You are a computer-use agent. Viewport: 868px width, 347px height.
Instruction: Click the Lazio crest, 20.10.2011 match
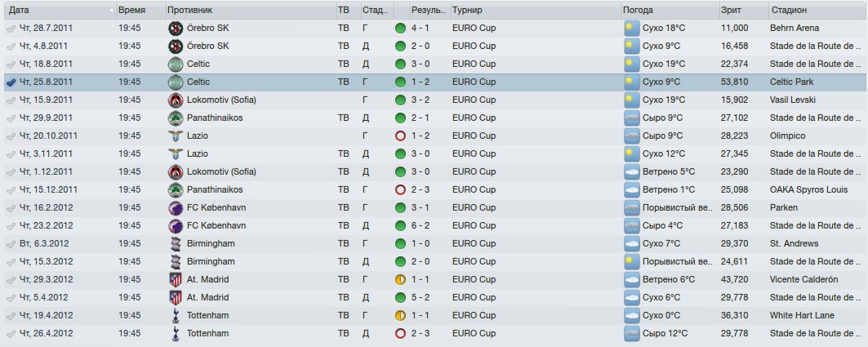point(176,136)
